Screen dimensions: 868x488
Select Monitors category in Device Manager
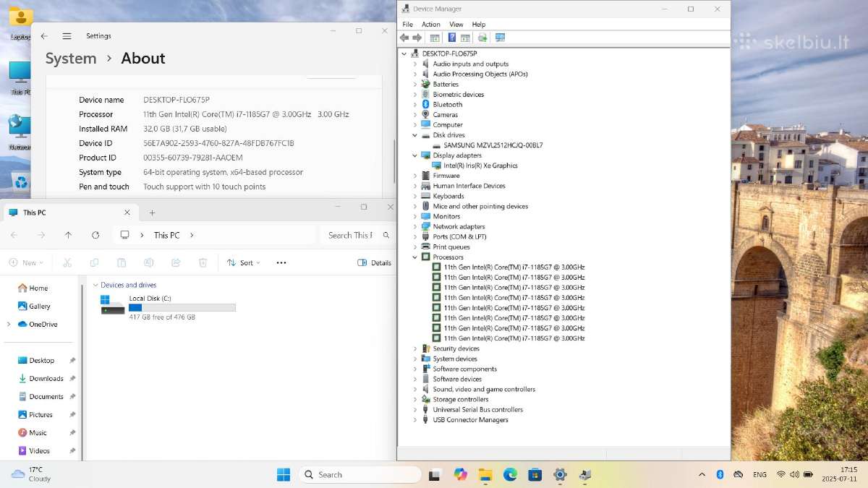pos(446,216)
